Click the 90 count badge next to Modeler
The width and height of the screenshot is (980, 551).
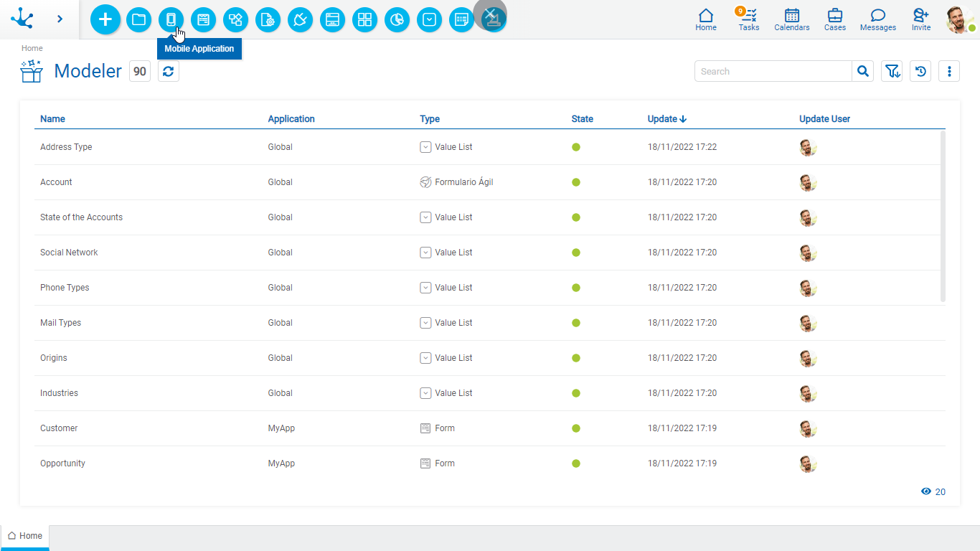click(140, 71)
